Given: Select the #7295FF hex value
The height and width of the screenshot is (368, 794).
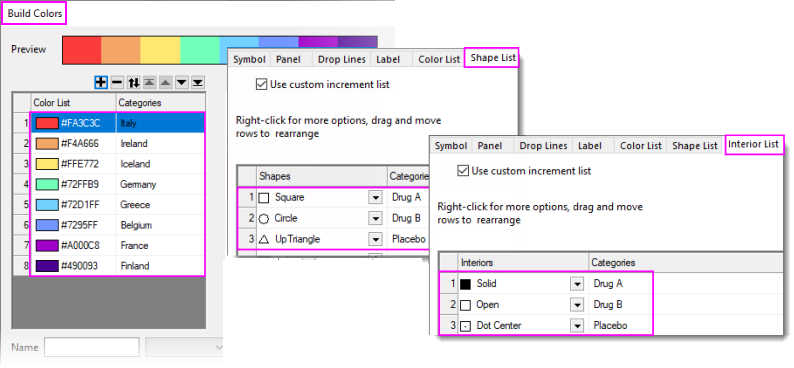Looking at the screenshot, I should point(80,225).
